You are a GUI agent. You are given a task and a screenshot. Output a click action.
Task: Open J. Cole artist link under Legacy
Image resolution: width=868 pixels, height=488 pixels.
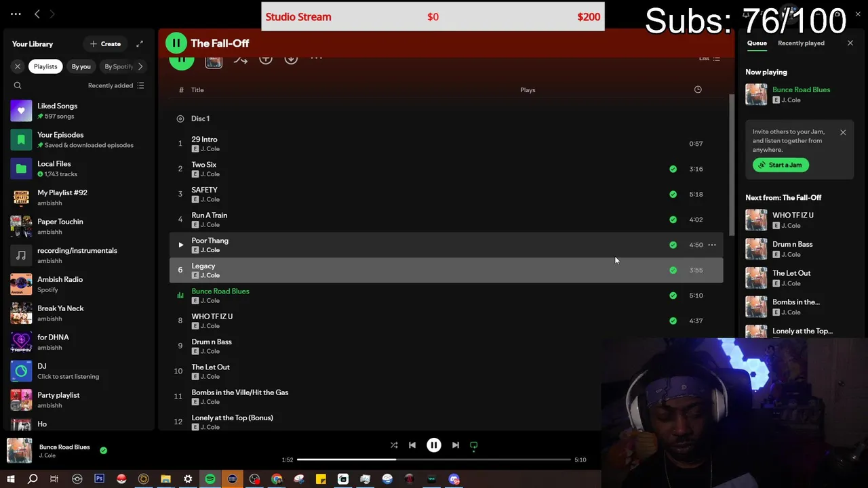210,275
